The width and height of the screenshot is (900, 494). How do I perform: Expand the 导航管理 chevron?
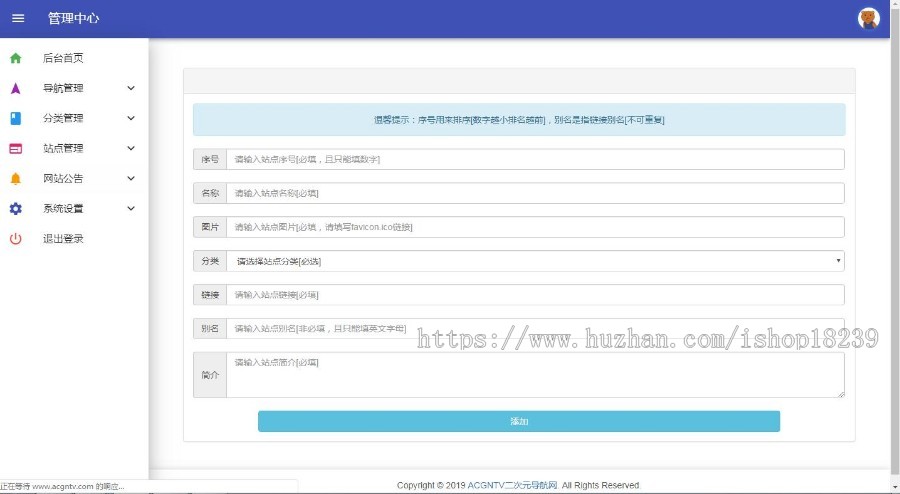pyautogui.click(x=131, y=88)
